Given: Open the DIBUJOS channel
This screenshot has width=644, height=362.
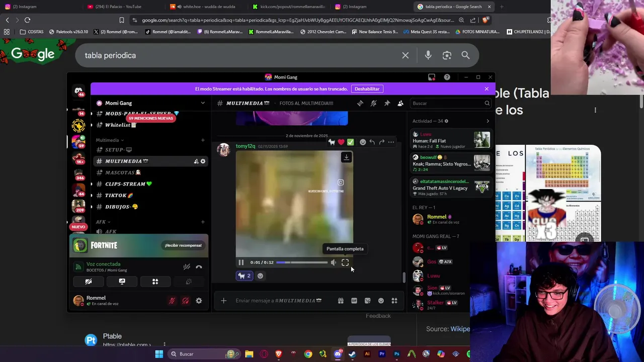Looking at the screenshot, I should coord(149,207).
